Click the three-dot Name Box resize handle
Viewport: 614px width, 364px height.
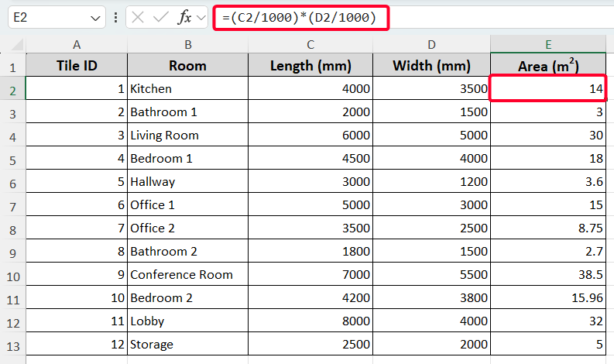pyautogui.click(x=115, y=17)
